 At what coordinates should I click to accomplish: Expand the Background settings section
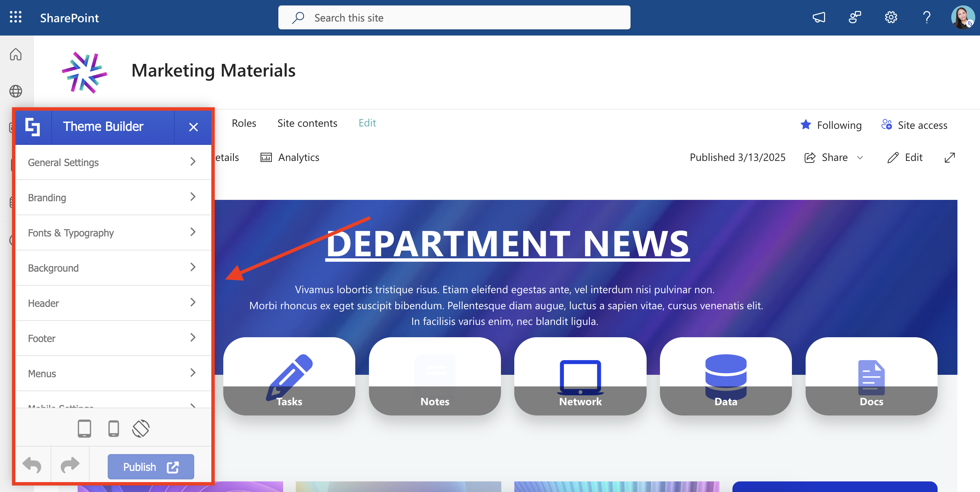112,268
